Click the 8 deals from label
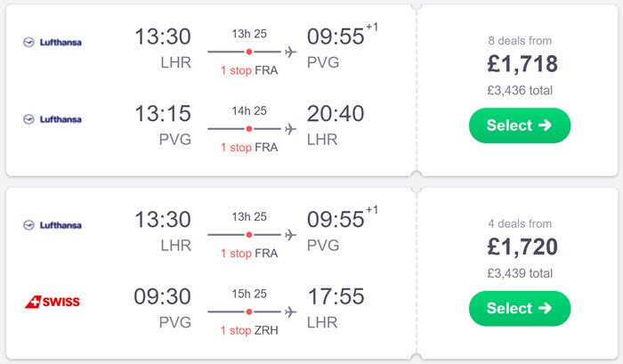Viewport: 623px width, 364px height. (x=520, y=41)
